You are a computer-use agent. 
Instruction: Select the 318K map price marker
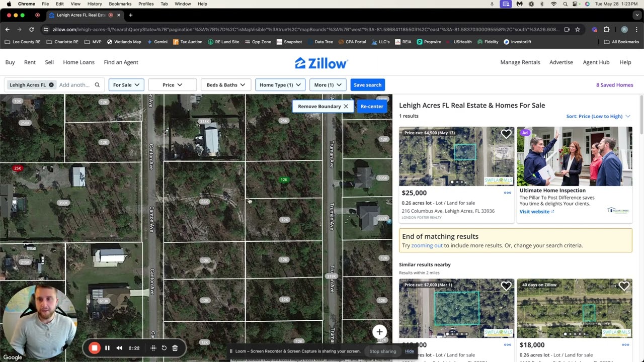(x=204, y=121)
